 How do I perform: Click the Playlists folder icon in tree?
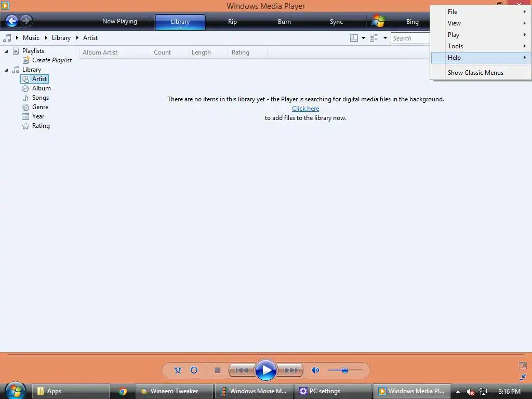pos(16,51)
